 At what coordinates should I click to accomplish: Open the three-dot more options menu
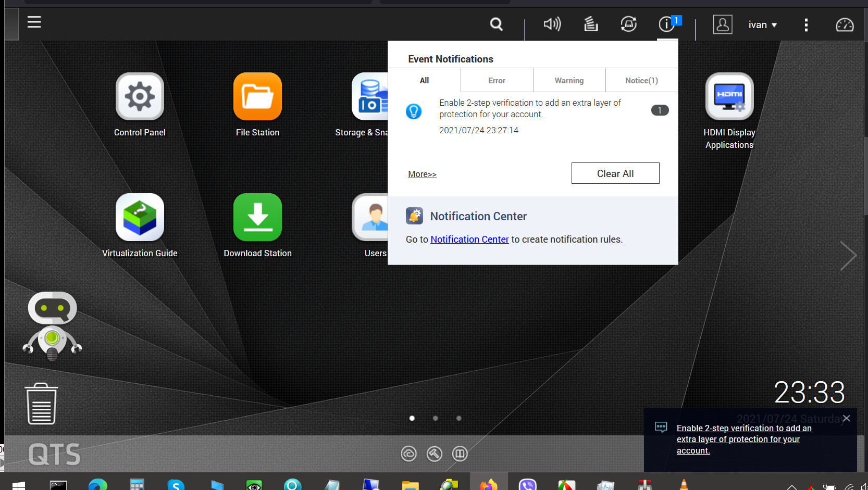806,25
